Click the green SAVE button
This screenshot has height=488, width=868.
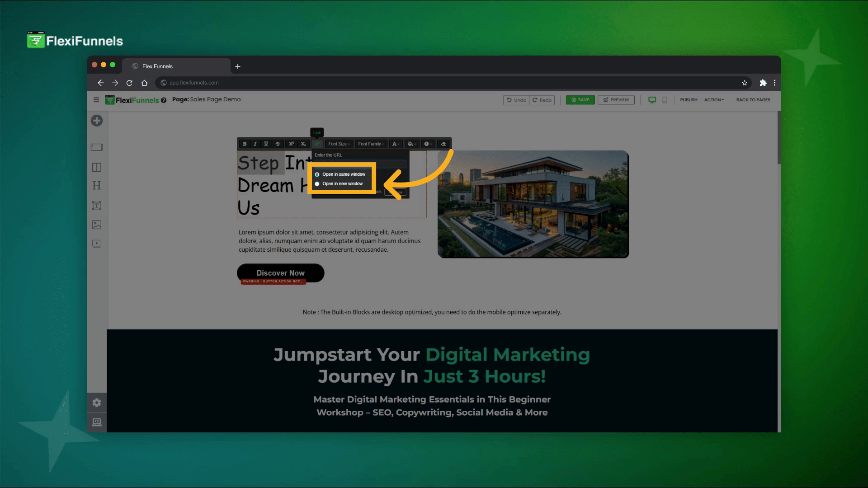[x=580, y=100]
